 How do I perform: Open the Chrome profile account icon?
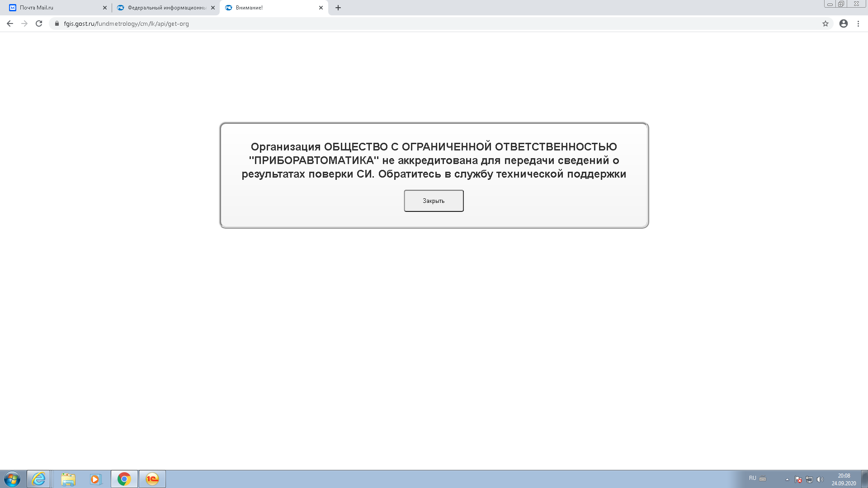pyautogui.click(x=844, y=23)
